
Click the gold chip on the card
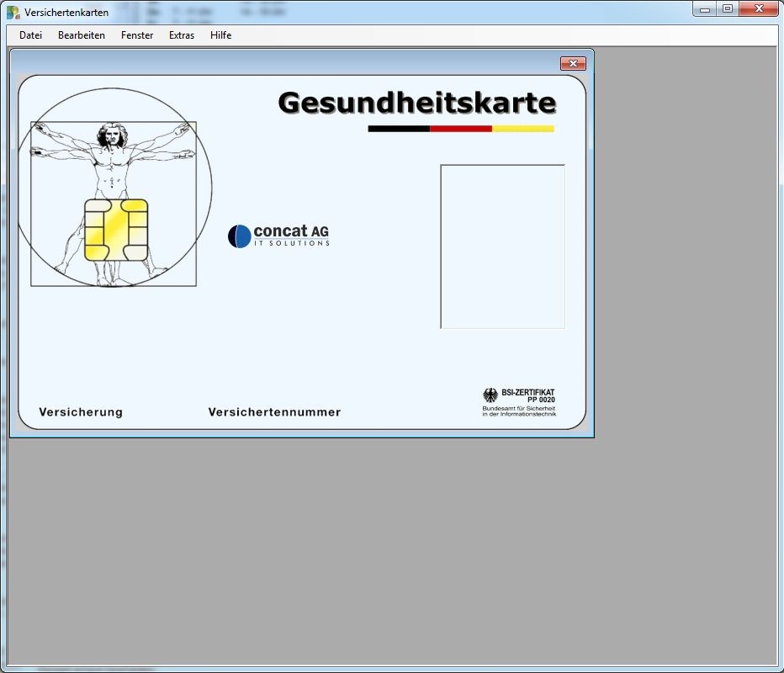pyautogui.click(x=116, y=230)
